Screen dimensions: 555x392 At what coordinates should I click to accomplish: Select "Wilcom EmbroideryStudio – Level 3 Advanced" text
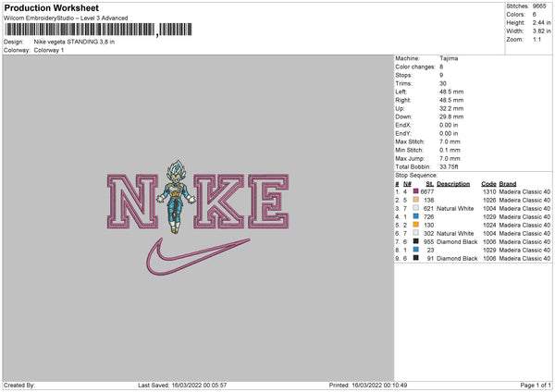pyautogui.click(x=66, y=18)
